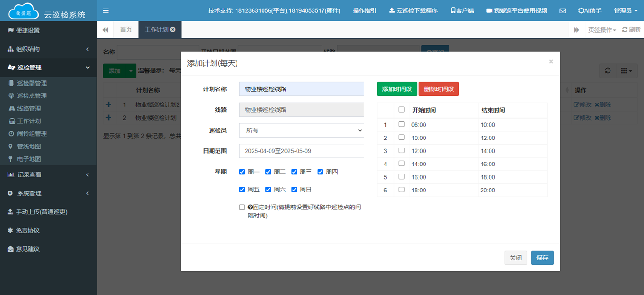Click the grid columns icon near refresh
The height and width of the screenshot is (295, 644).
coord(624,70)
